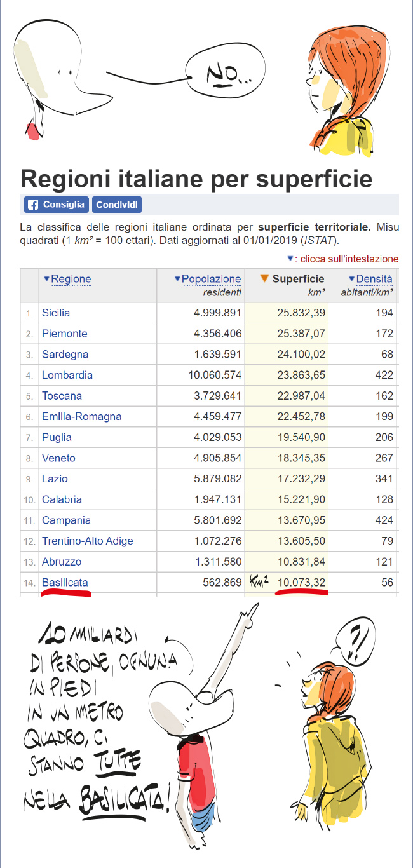413x868 pixels.
Task: Open the Piemonte region link
Action: 64,334
